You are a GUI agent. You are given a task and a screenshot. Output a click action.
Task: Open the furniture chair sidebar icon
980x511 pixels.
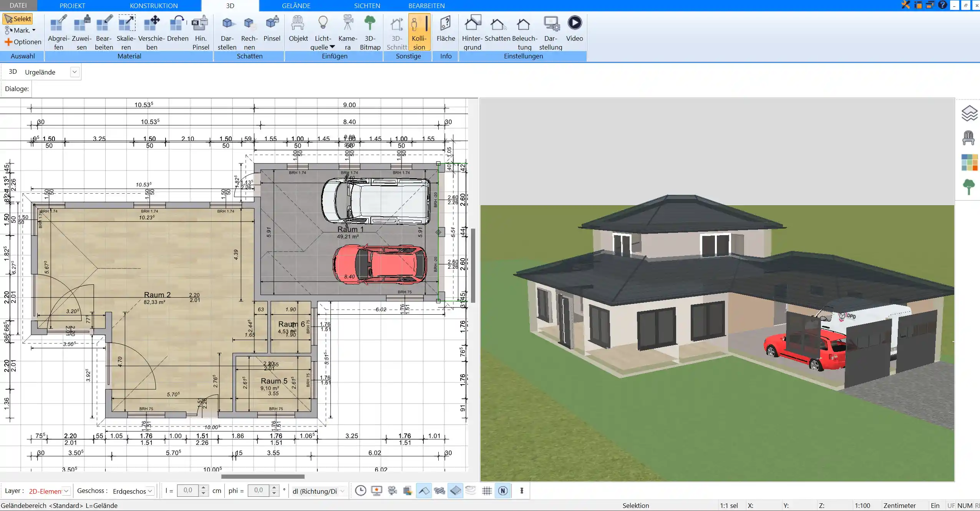pos(968,138)
